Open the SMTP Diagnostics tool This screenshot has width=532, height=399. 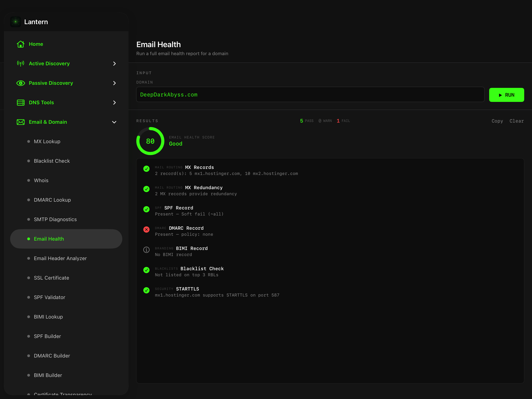click(x=55, y=220)
